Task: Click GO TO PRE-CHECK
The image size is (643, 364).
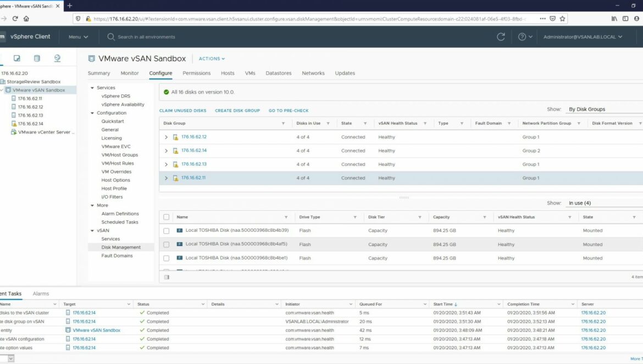Action: tap(289, 110)
